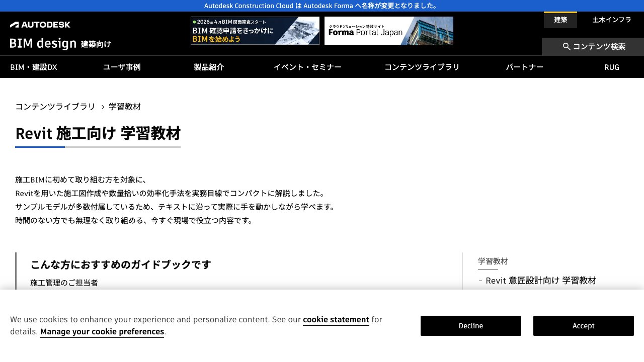The height and width of the screenshot is (362, 644).
Task: Open the イベント・セミナー menu
Action: point(307,67)
